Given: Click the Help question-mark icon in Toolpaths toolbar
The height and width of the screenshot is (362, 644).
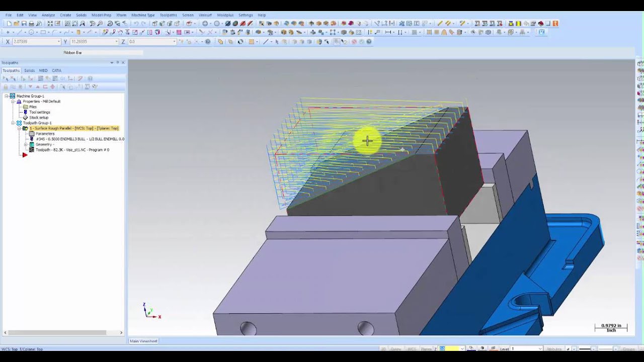Looking at the screenshot, I should pyautogui.click(x=90, y=78).
